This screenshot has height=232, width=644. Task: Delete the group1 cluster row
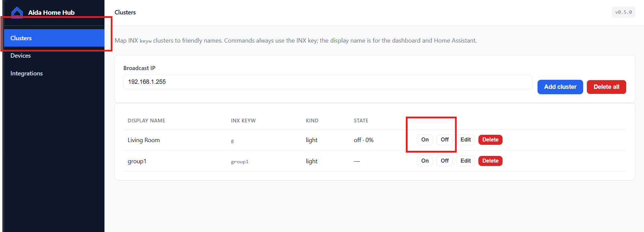tap(490, 161)
